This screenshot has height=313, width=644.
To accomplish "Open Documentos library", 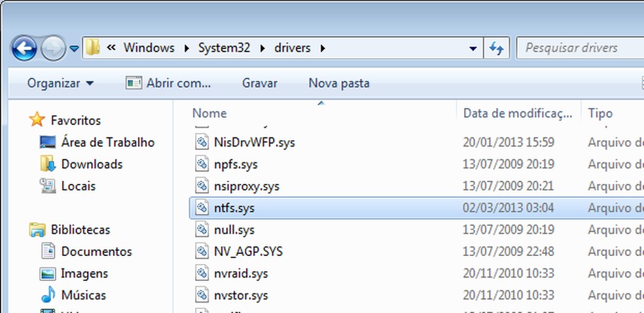I will (x=96, y=251).
